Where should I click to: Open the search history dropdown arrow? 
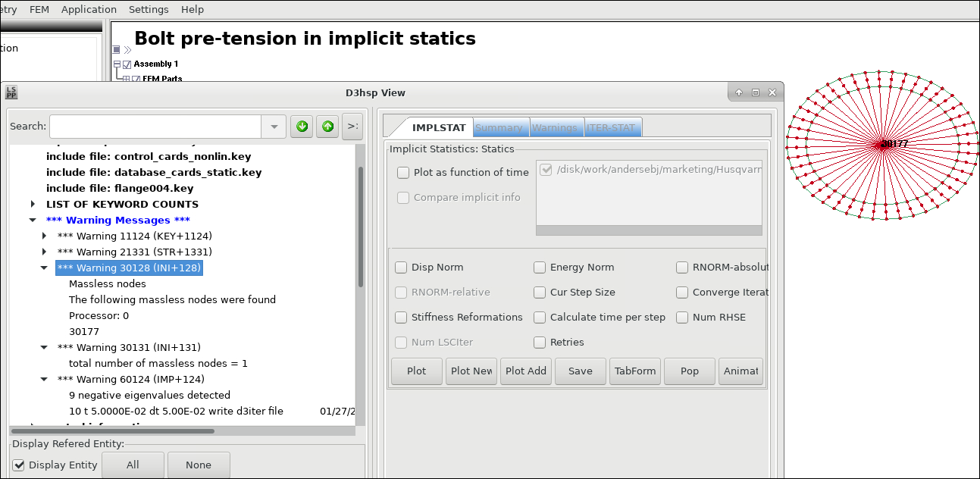(273, 126)
